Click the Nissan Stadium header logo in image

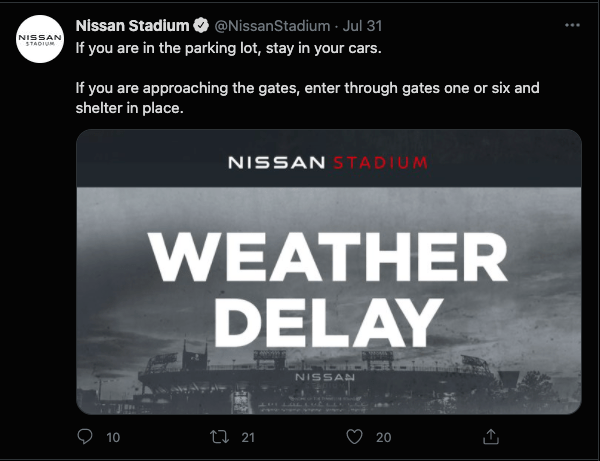pyautogui.click(x=328, y=162)
